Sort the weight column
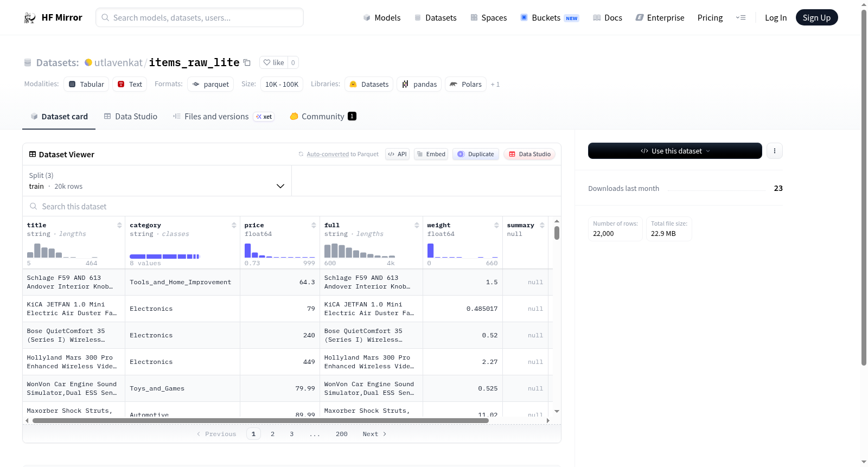 pyautogui.click(x=496, y=225)
